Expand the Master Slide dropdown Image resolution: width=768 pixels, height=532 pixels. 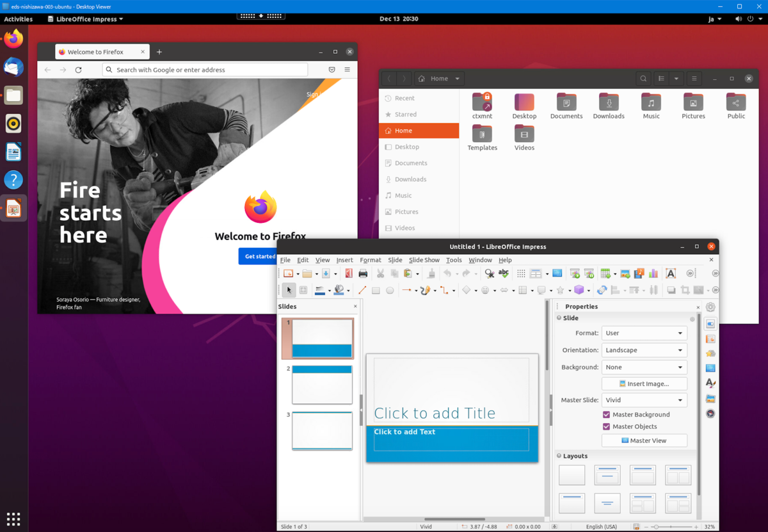click(644, 400)
